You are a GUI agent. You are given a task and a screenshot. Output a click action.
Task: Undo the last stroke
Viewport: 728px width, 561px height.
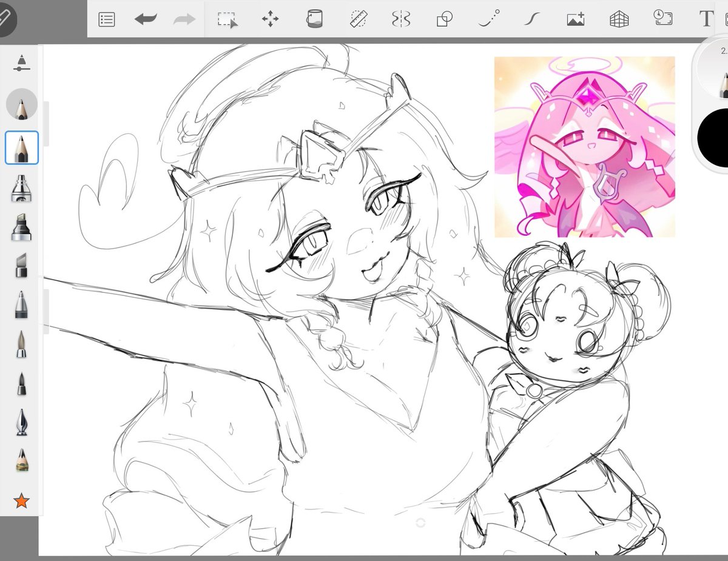point(146,19)
